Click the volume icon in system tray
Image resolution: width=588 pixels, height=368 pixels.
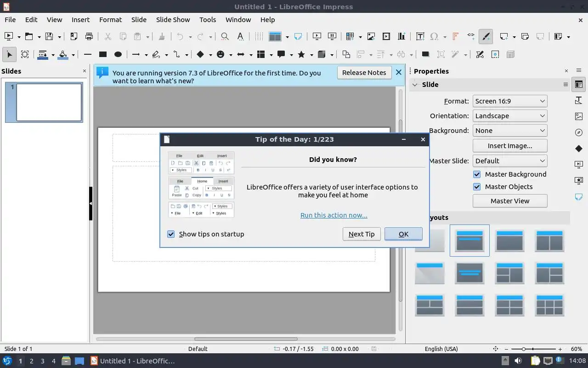click(518, 361)
